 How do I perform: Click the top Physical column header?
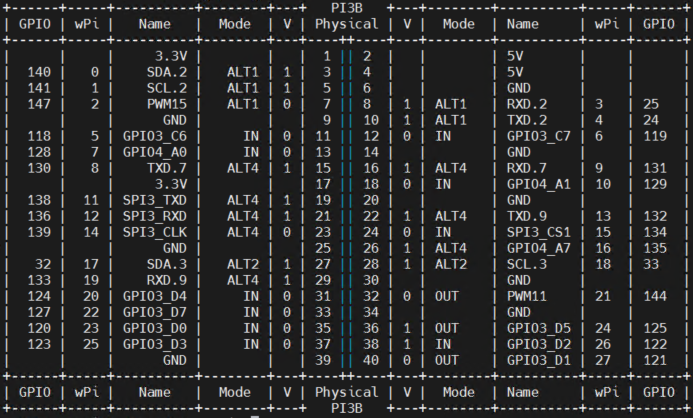coord(346,23)
